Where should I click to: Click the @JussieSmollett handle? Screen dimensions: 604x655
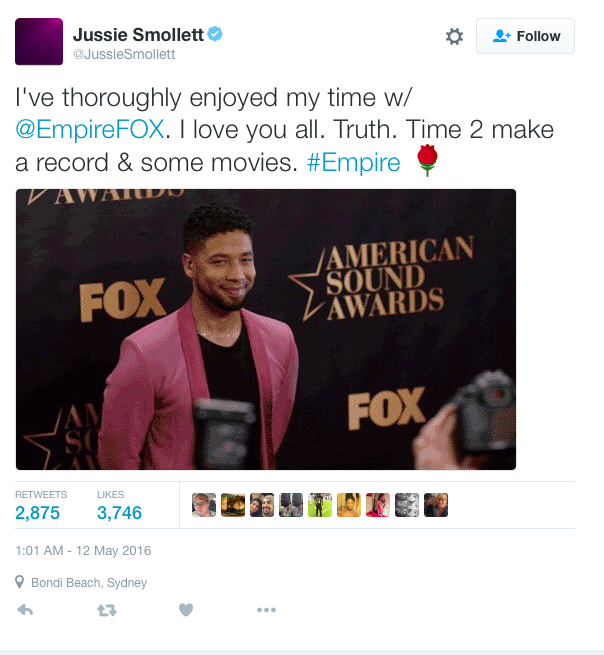click(124, 54)
